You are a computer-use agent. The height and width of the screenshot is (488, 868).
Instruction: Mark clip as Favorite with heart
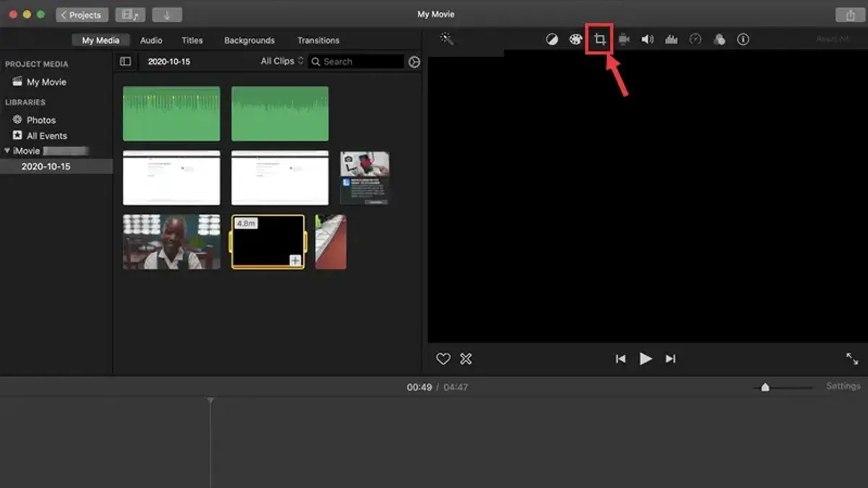443,359
